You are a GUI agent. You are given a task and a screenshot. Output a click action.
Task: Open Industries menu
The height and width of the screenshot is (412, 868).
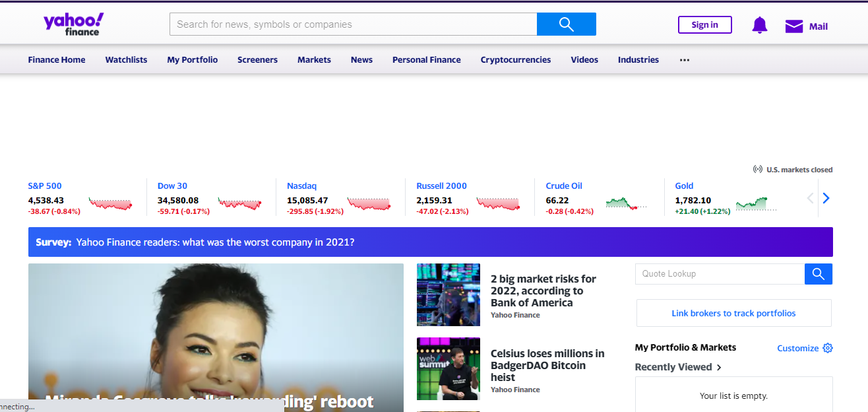point(638,59)
